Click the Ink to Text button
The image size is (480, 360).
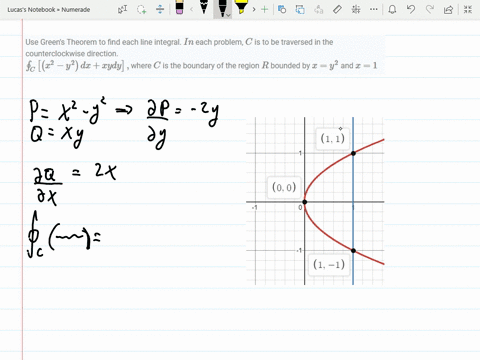(x=319, y=9)
